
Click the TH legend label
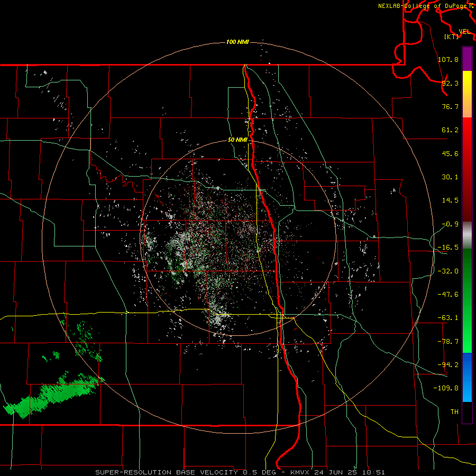(454, 411)
